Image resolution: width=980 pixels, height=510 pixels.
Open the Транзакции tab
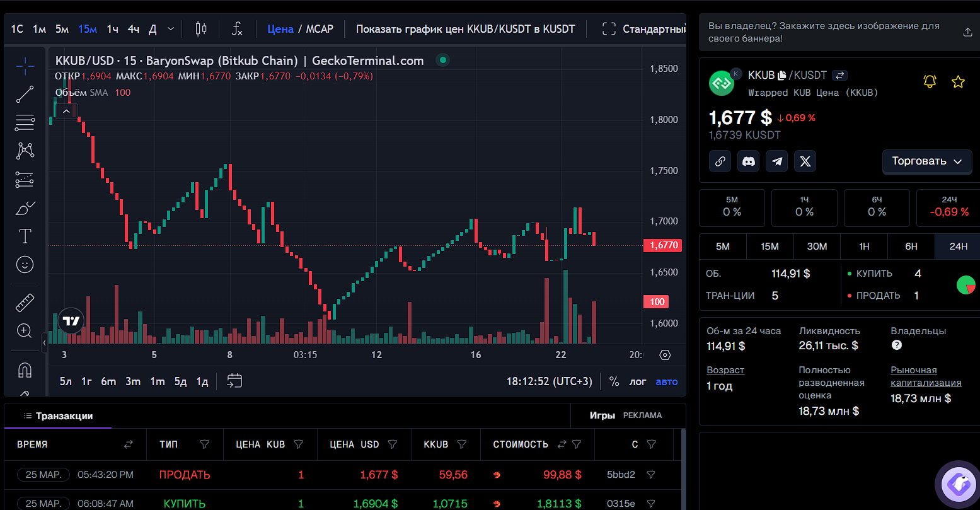pyautogui.click(x=58, y=416)
